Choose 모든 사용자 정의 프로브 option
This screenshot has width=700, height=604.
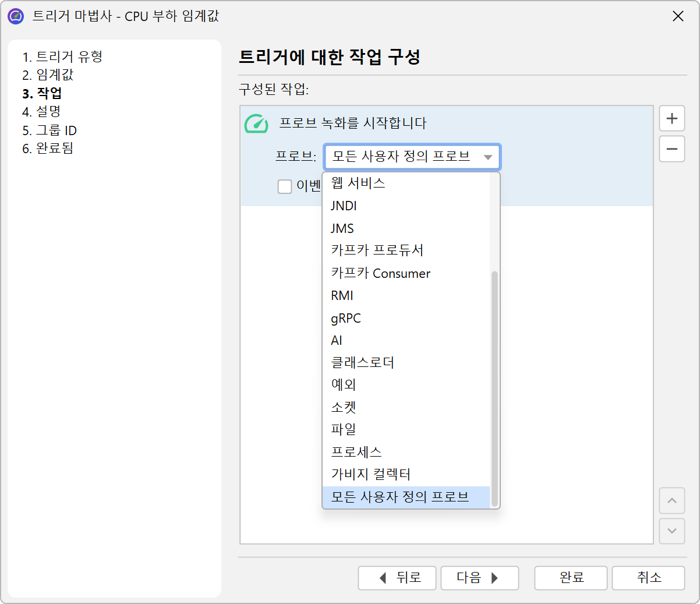pyautogui.click(x=400, y=497)
